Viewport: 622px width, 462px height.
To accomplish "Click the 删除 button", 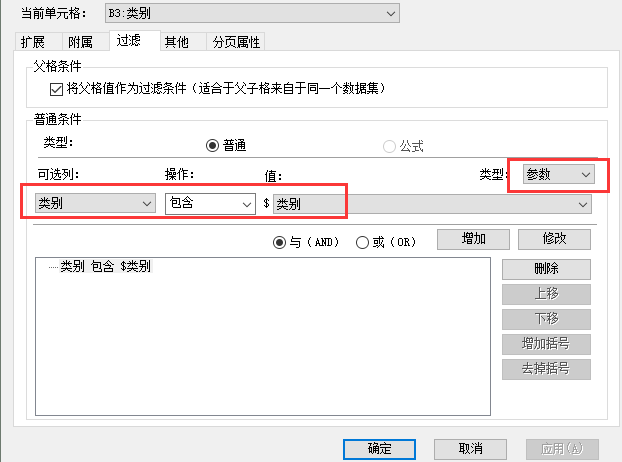I will (x=546, y=269).
